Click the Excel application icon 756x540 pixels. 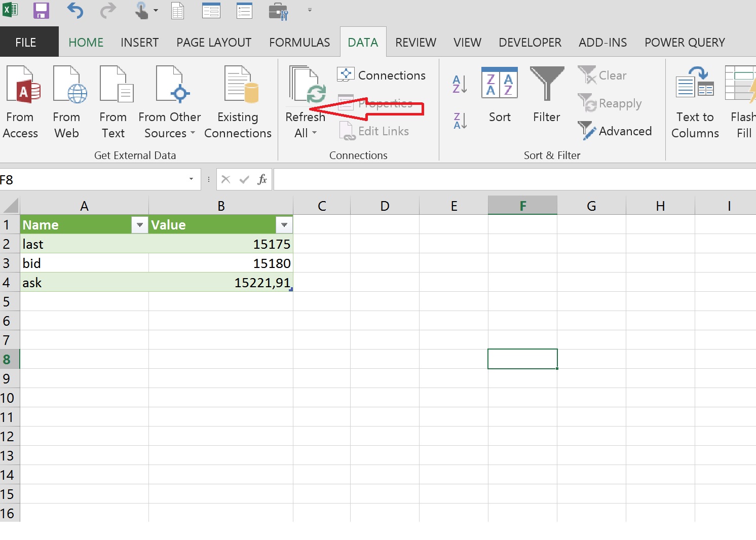11,10
